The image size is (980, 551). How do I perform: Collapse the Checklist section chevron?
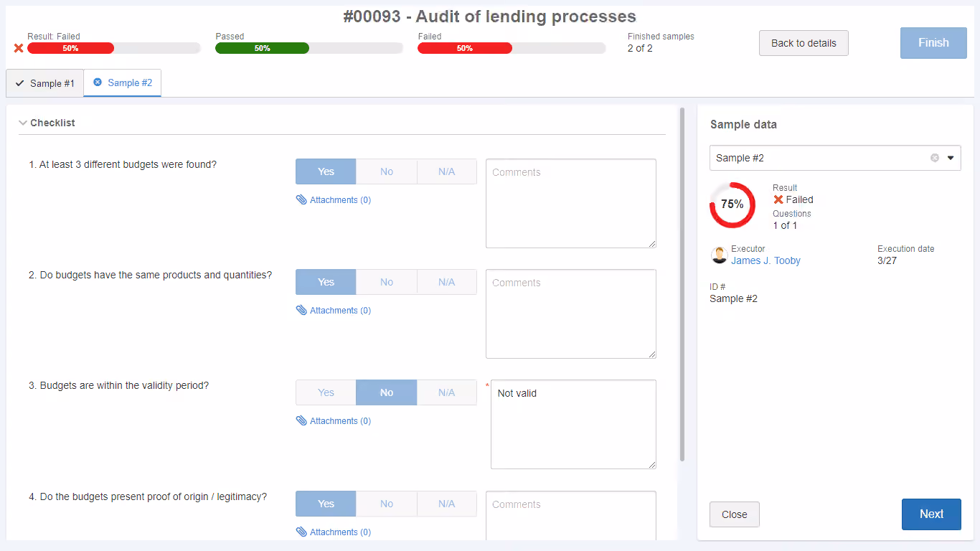pyautogui.click(x=23, y=123)
